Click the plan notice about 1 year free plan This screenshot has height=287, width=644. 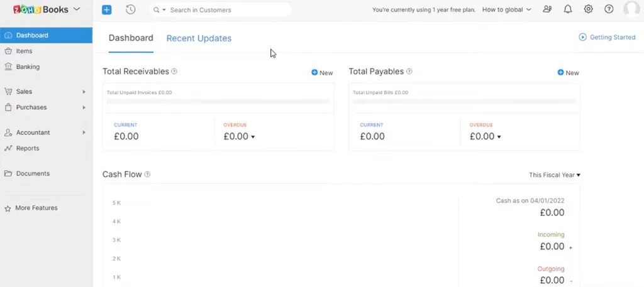coord(424,10)
